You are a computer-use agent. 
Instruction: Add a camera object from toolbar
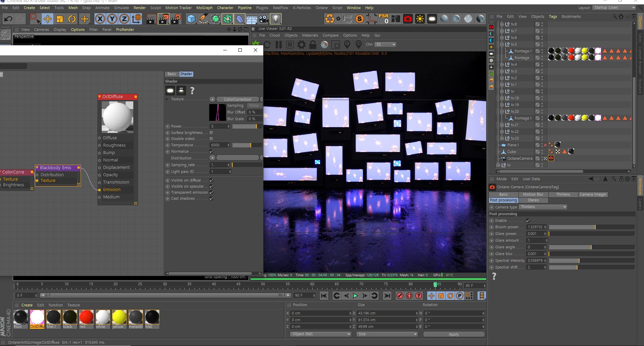[264, 19]
